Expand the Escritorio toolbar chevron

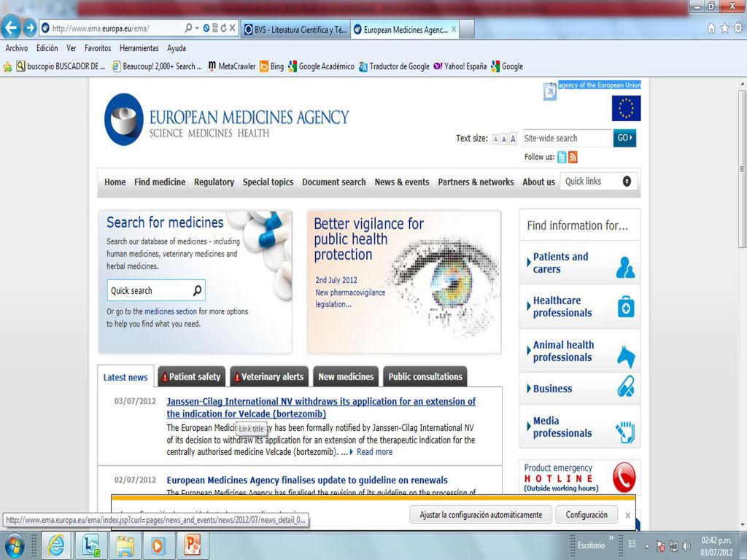click(611, 538)
